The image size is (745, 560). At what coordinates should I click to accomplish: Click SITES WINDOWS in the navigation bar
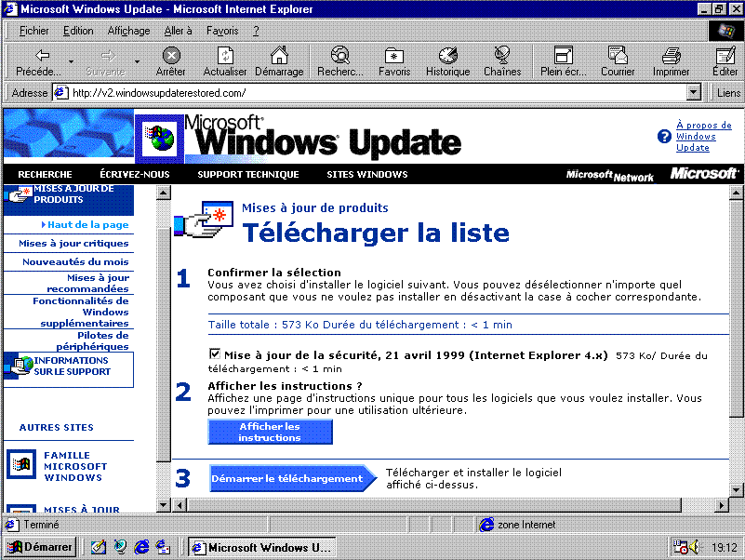366,175
